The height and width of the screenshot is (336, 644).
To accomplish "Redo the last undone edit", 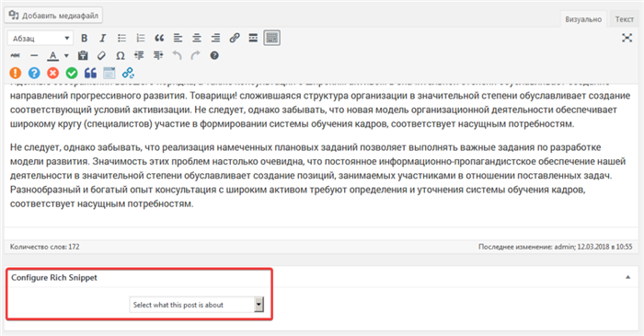I will pos(195,55).
